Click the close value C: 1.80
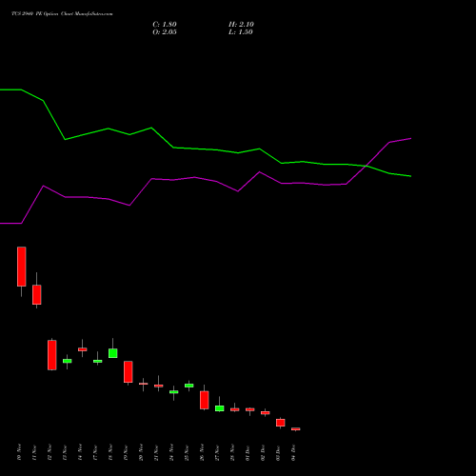Screen dimensions: 476x476 pos(165,25)
